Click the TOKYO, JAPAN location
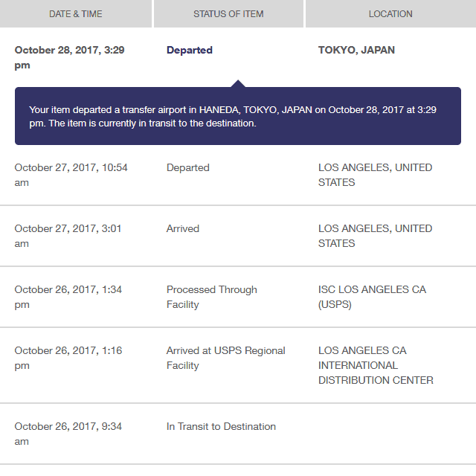The width and height of the screenshot is (476, 476). point(356,51)
